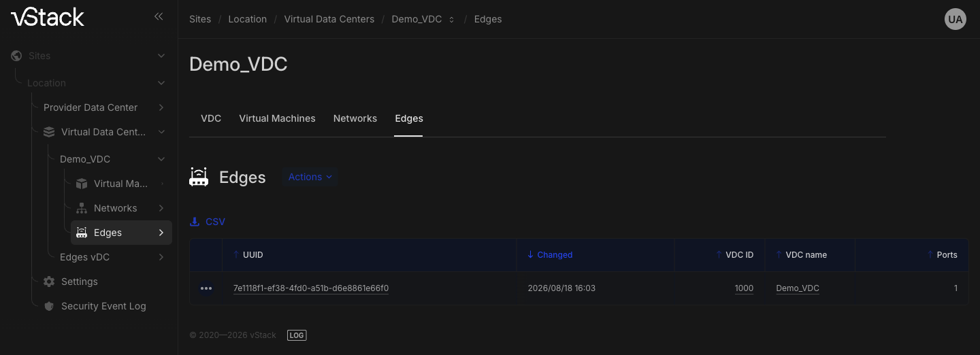980x355 pixels.
Task: Open the three-dots row menu for the edge
Action: (x=206, y=288)
